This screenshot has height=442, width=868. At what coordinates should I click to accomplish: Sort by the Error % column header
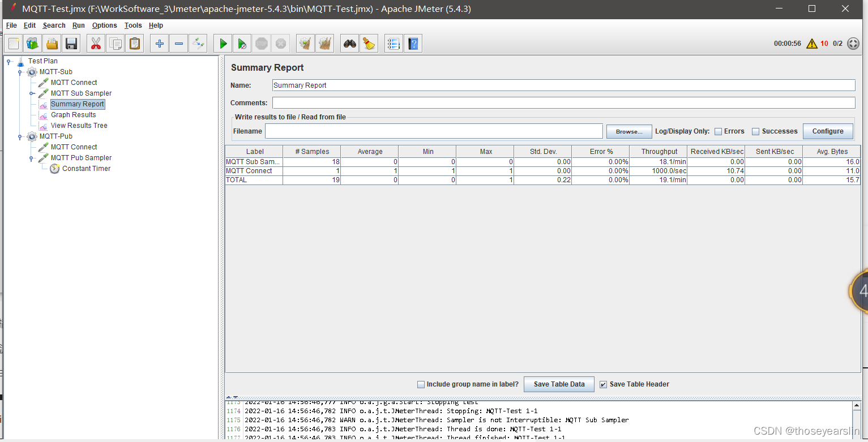click(601, 152)
